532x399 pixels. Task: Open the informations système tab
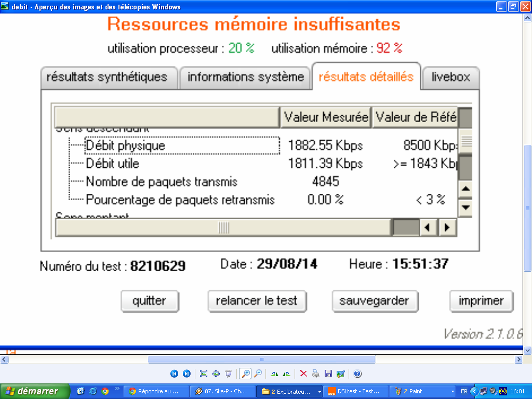click(x=245, y=77)
